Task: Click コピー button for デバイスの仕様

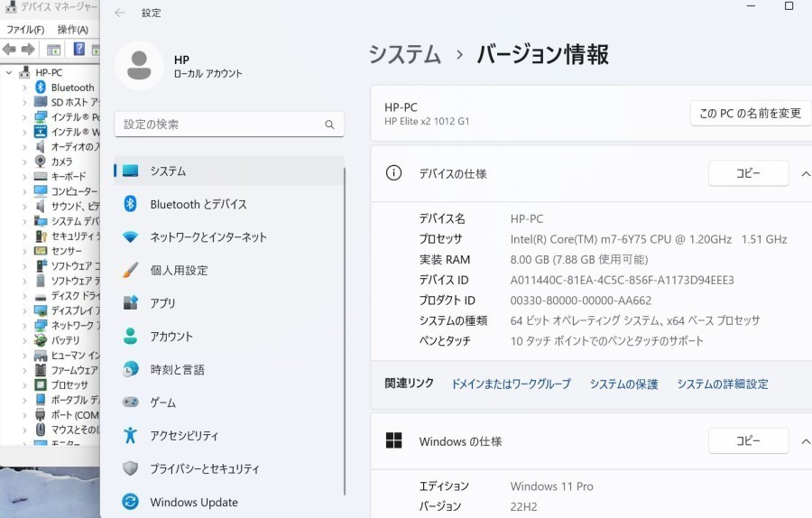Action: [748, 173]
